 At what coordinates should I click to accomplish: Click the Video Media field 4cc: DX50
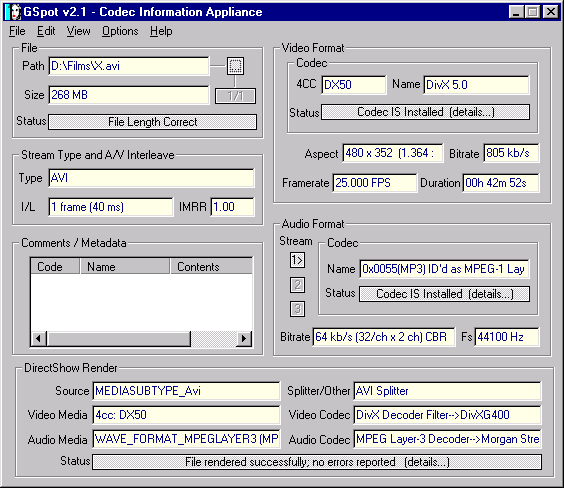186,415
